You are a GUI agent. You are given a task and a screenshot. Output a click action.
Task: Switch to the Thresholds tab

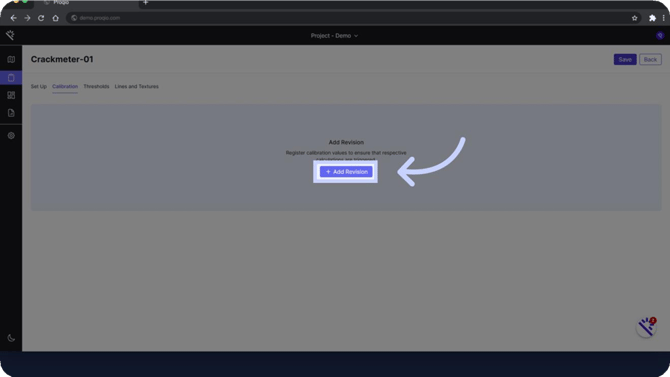pos(96,86)
